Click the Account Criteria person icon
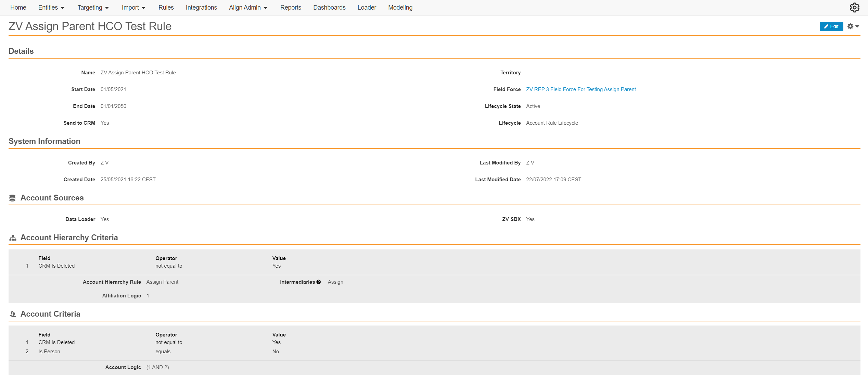The image size is (868, 380). point(13,314)
